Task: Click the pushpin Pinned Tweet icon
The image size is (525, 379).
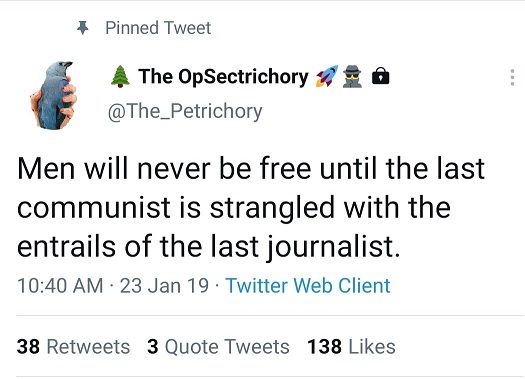Action: tap(83, 28)
